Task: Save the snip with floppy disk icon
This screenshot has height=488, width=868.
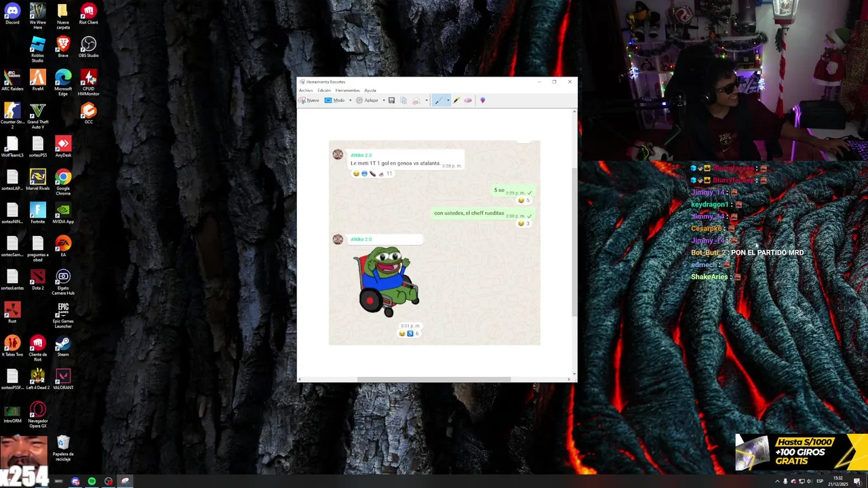Action: click(x=391, y=100)
